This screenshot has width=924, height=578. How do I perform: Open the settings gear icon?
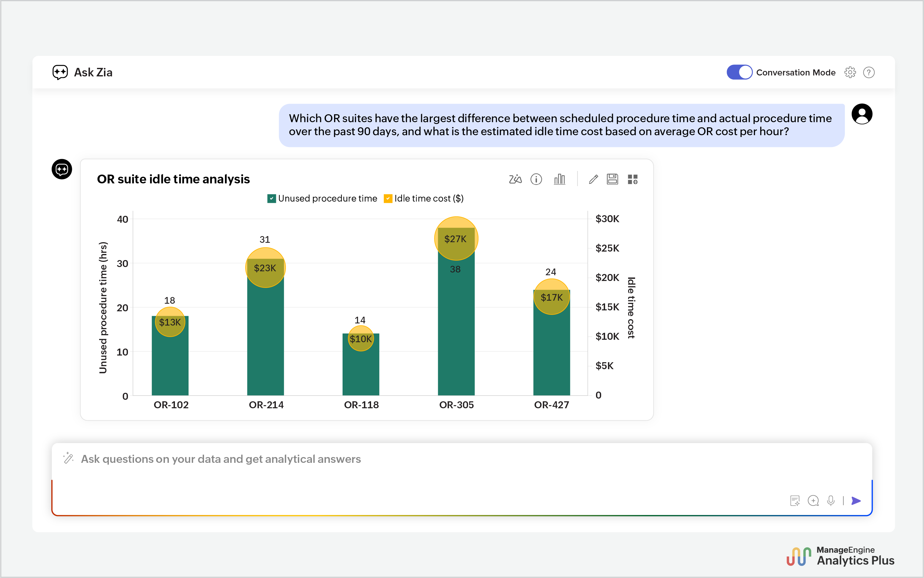click(x=850, y=72)
